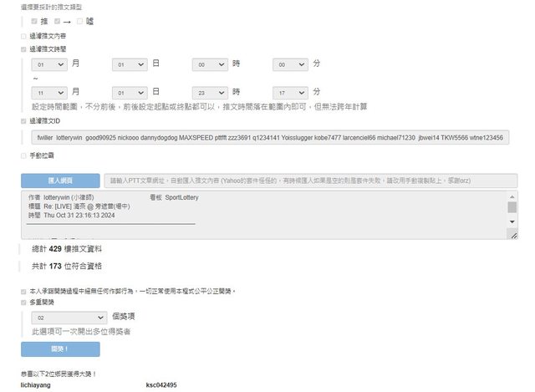Click the excluded ID list text field

click(269, 137)
